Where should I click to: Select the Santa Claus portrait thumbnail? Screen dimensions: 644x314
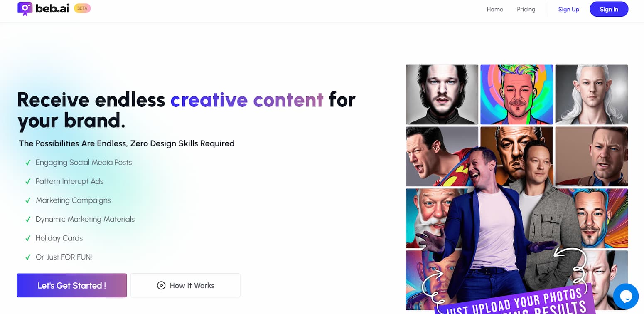(x=428, y=218)
